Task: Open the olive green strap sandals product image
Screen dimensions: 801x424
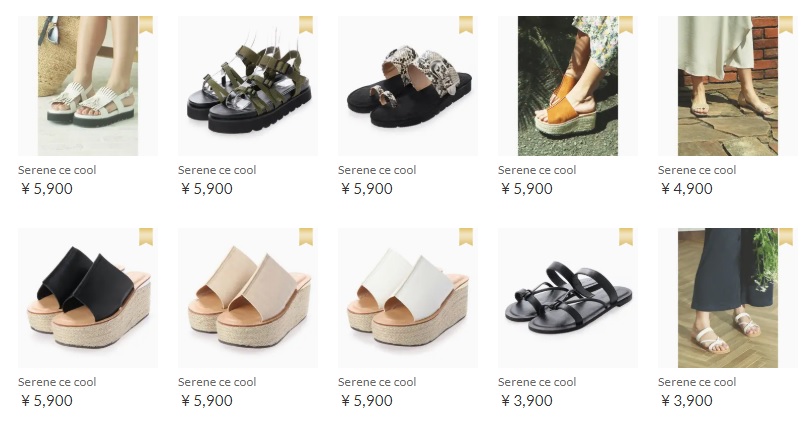Action: pyautogui.click(x=248, y=86)
